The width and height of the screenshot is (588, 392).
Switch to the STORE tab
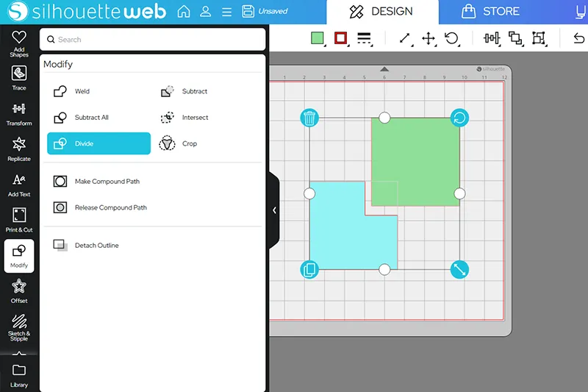490,12
